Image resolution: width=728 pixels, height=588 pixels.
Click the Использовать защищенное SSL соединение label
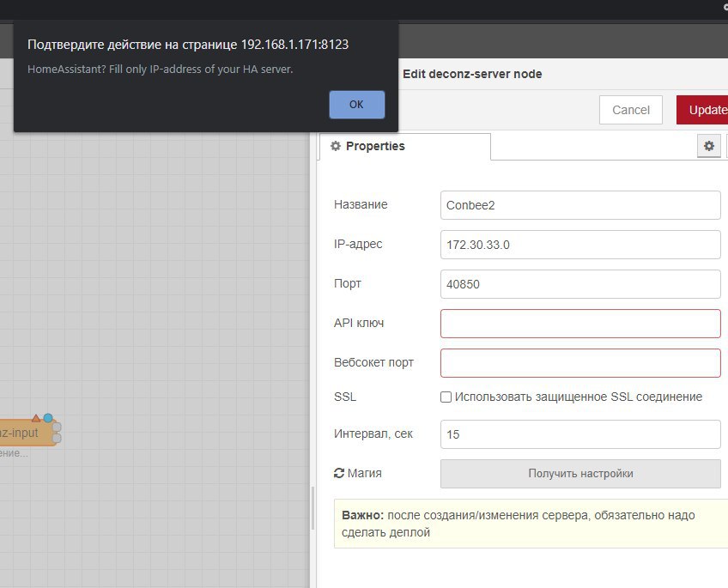[578, 397]
